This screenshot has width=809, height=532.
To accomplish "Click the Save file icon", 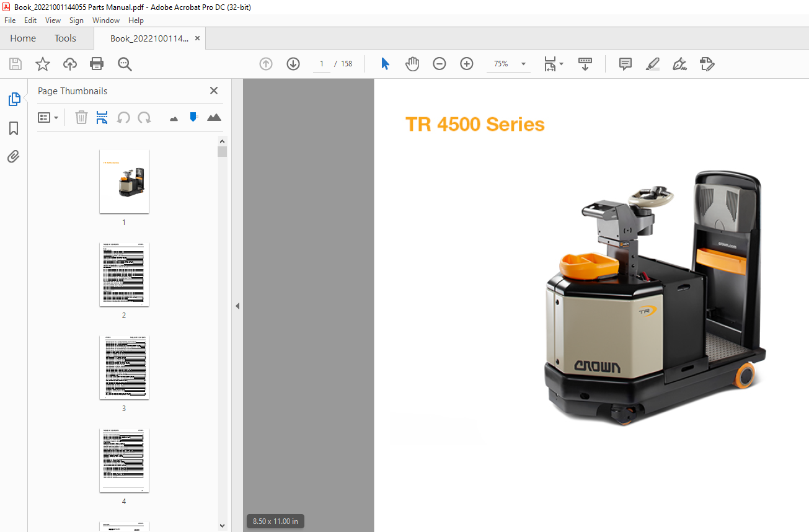I will [x=15, y=64].
